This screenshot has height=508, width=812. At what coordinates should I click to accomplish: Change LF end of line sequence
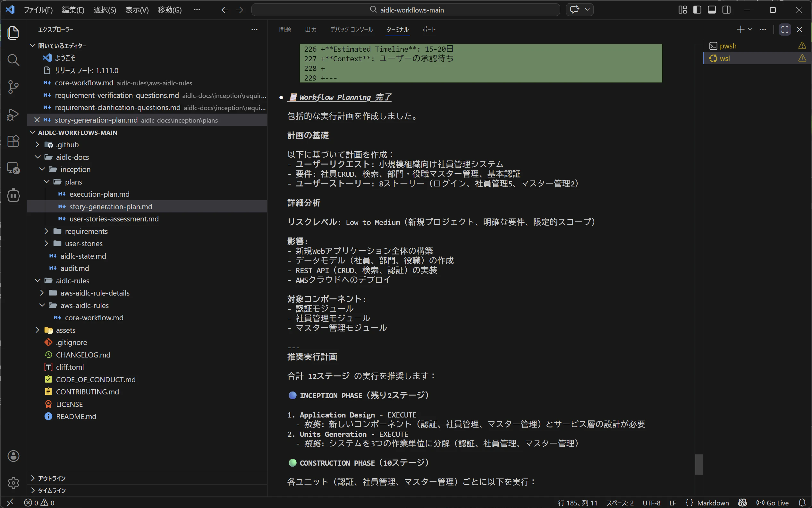(673, 503)
